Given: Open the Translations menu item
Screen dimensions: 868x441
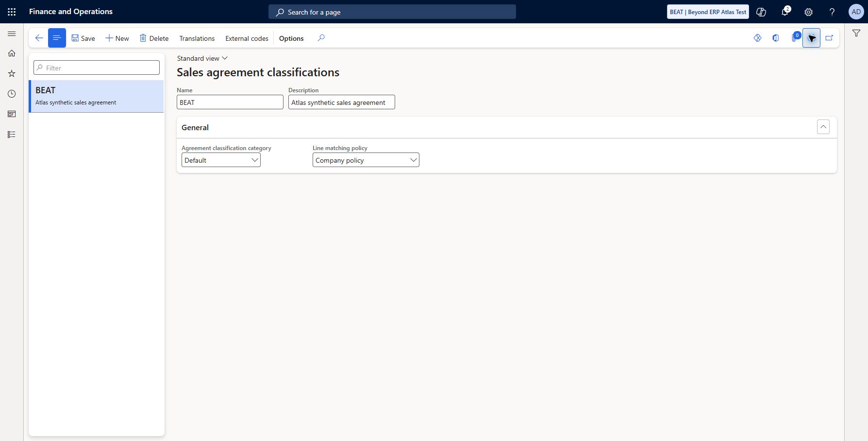Looking at the screenshot, I should [x=197, y=38].
